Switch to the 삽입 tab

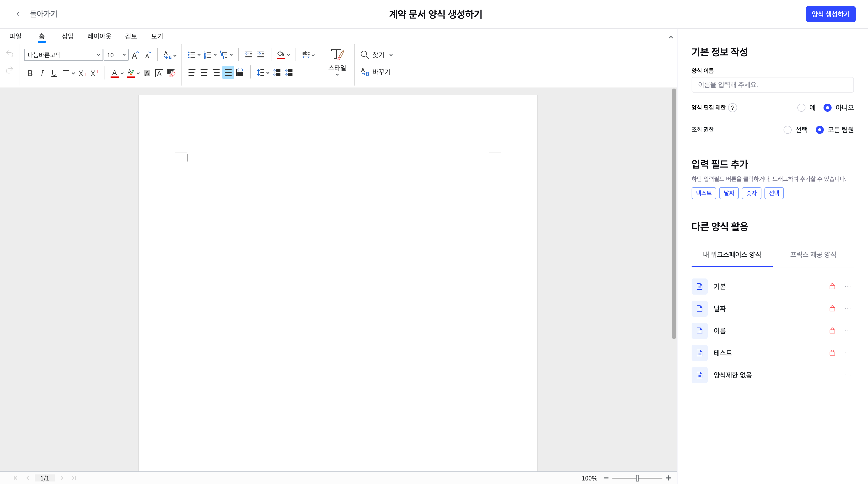pos(68,36)
